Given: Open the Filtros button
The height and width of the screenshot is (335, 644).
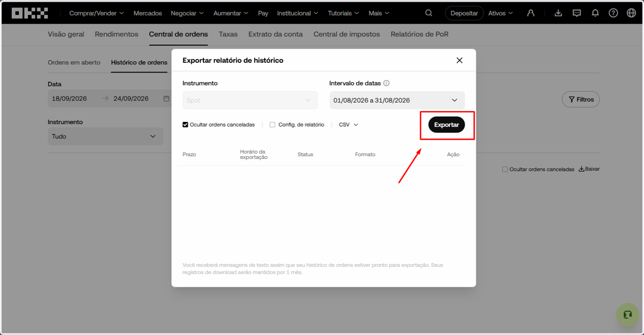Looking at the screenshot, I should (581, 99).
